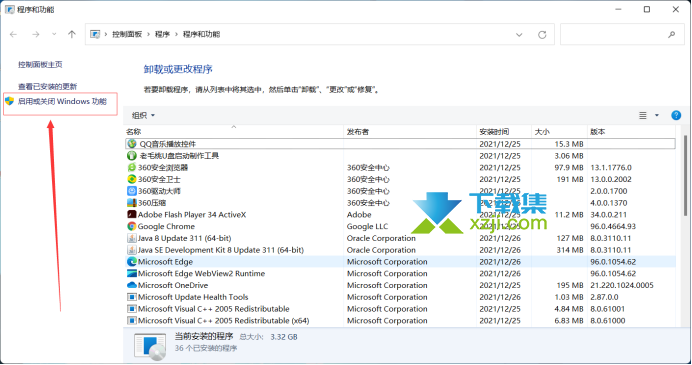Select Microsoft OneDrive program name
The height and width of the screenshot is (365, 692).
tap(173, 285)
